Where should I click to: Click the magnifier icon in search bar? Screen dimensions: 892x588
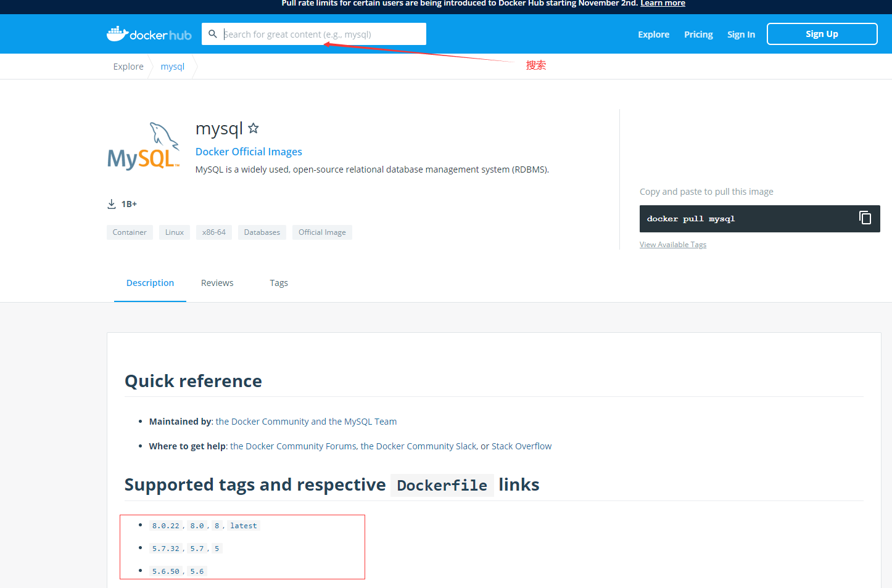pos(213,34)
